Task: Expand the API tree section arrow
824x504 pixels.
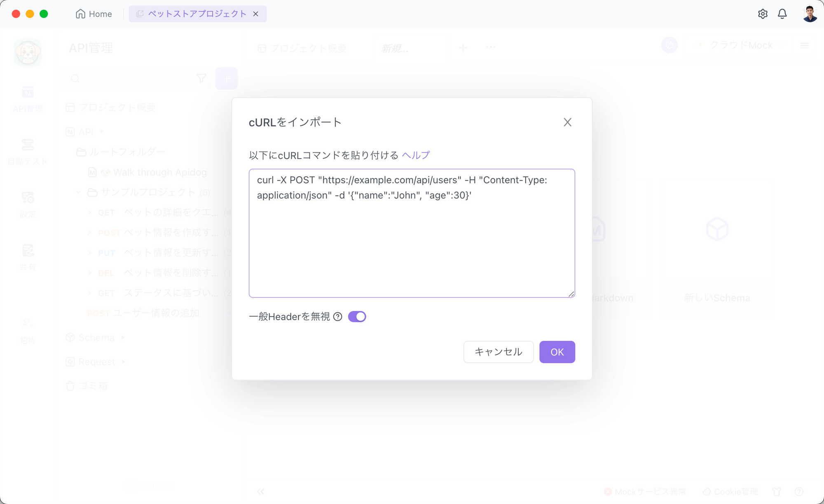Action: coord(102,132)
